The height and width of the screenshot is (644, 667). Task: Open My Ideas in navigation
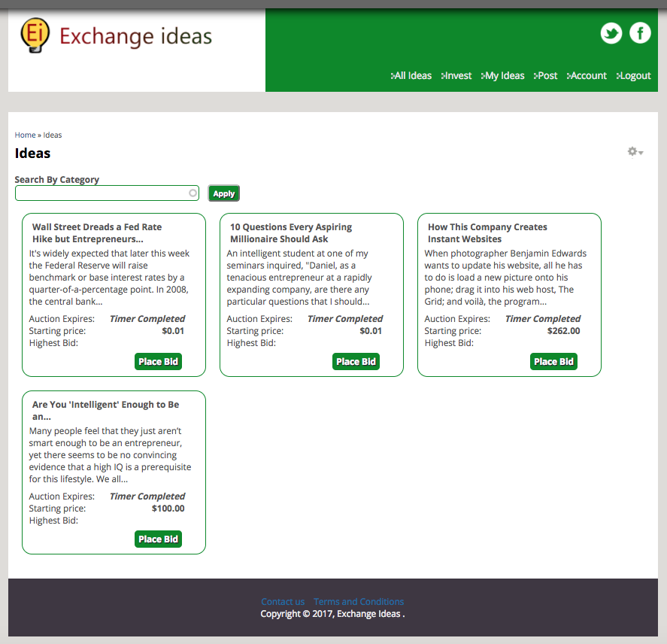pyautogui.click(x=505, y=76)
